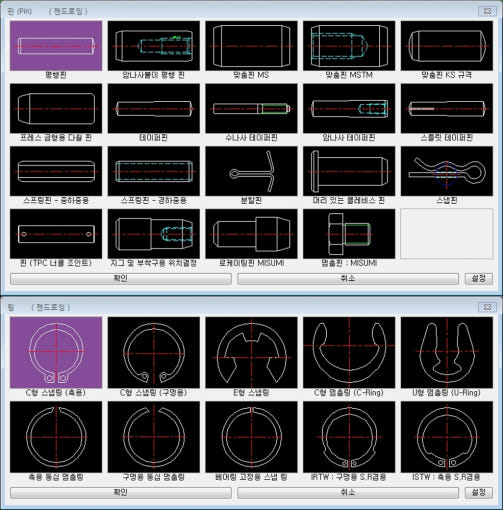Screen dimensions: 503x510
Task: Pick the 테이퍼핀 taper pin thumbnail
Action: tap(154, 108)
